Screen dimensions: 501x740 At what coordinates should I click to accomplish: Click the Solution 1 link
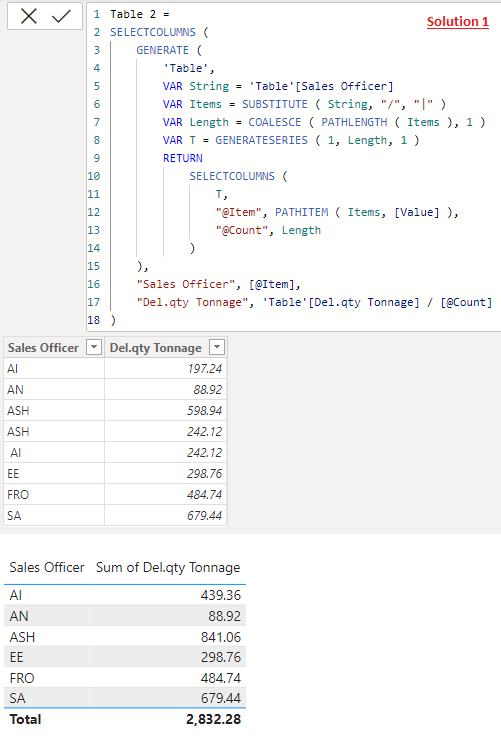[x=458, y=22]
